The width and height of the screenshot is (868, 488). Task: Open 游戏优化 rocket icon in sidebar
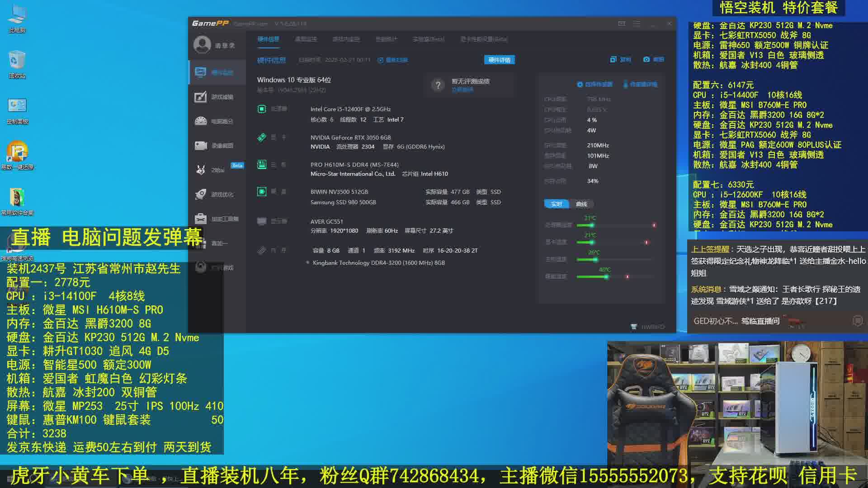tap(201, 194)
